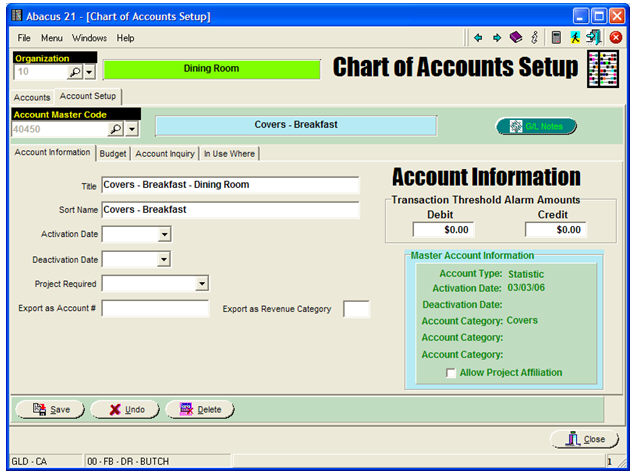Open the Menu menu
This screenshot has width=634, height=475.
click(52, 38)
